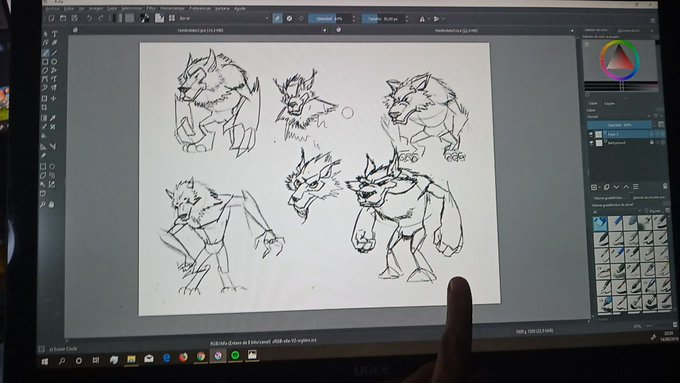Select the Polygon tool
Screen dimensions: 680x383
(x=45, y=70)
